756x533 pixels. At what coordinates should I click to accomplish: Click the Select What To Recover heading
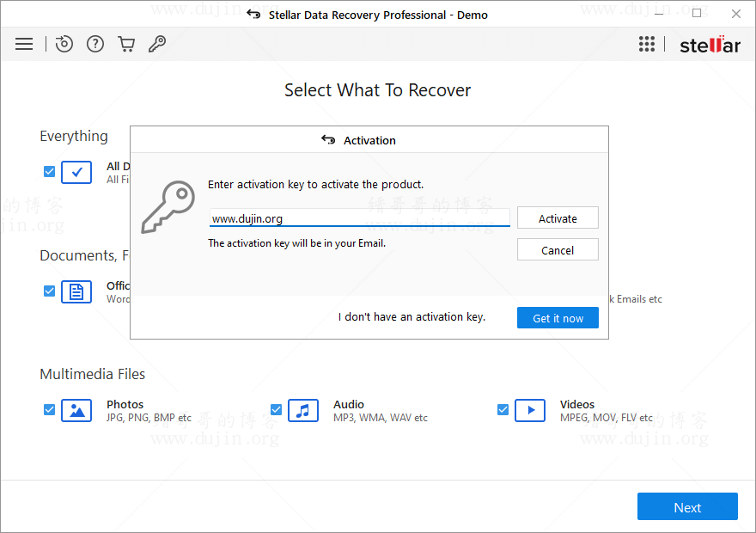pyautogui.click(x=377, y=90)
